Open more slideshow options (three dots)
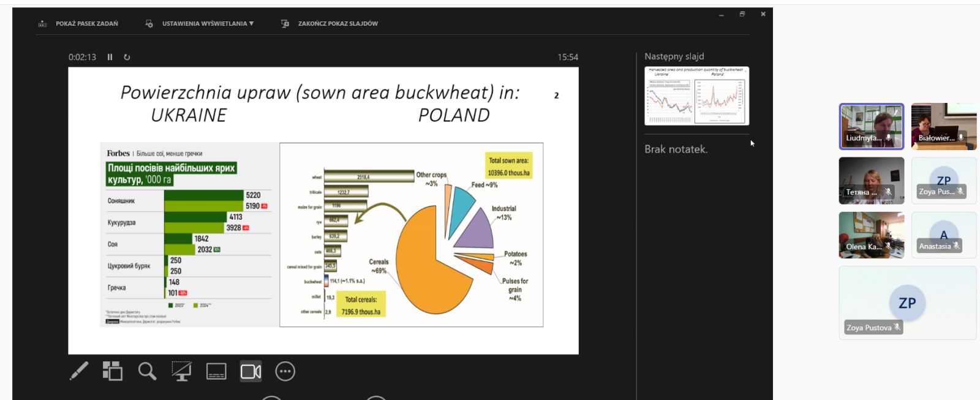The width and height of the screenshot is (980, 400). click(x=285, y=371)
